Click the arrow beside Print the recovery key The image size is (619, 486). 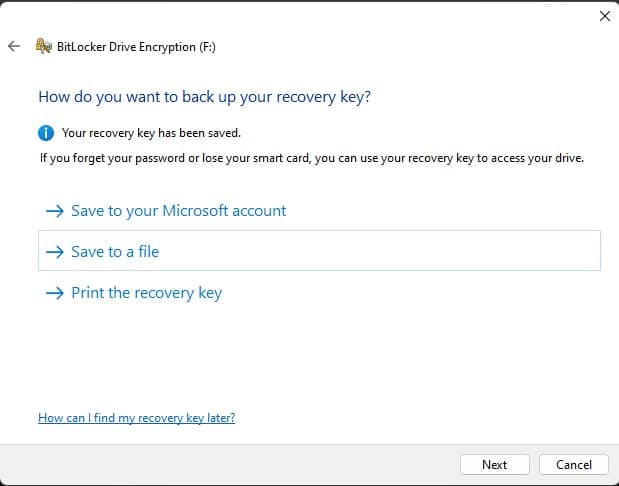[54, 293]
